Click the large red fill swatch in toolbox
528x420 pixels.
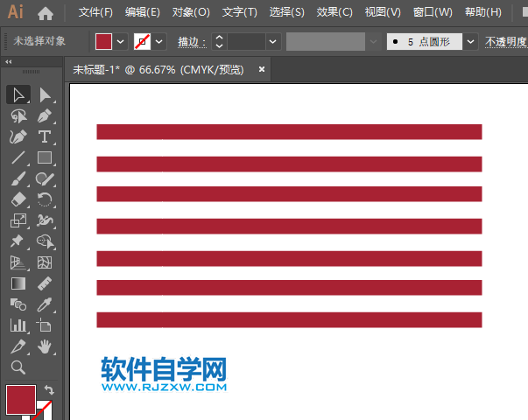coord(20,400)
